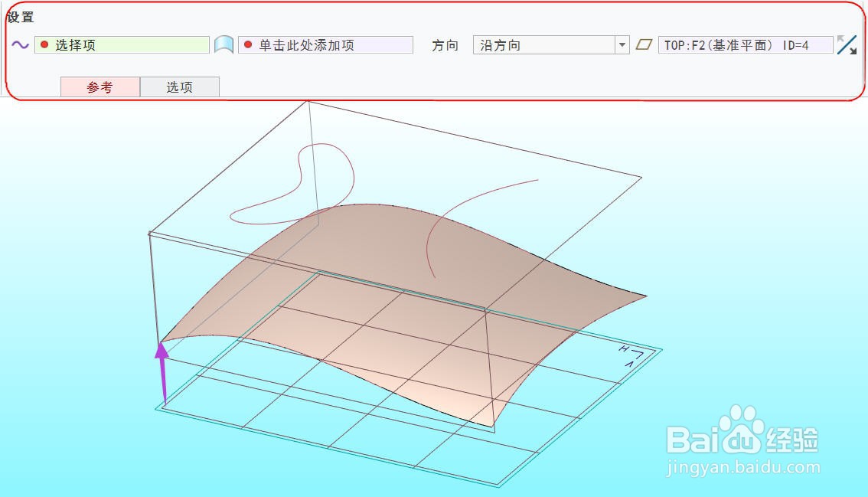Activate the 单击此处添加项 surface collector
Viewport: 868px width, 497px height.
325,45
